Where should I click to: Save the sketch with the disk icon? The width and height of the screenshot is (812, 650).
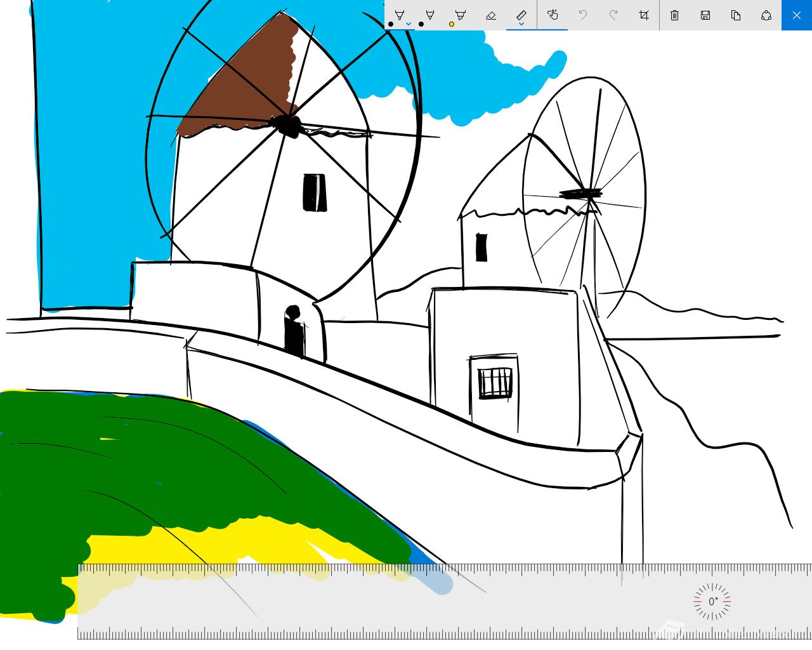(705, 15)
